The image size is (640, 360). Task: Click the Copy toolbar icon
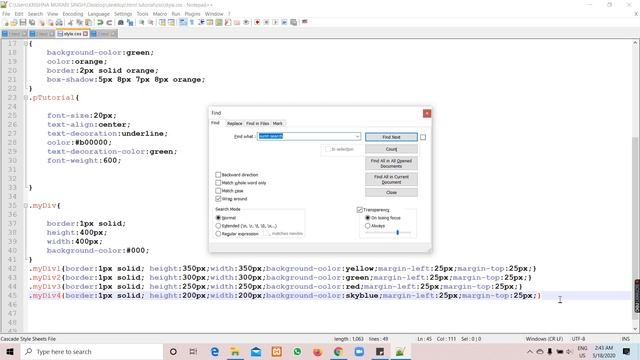click(79, 22)
